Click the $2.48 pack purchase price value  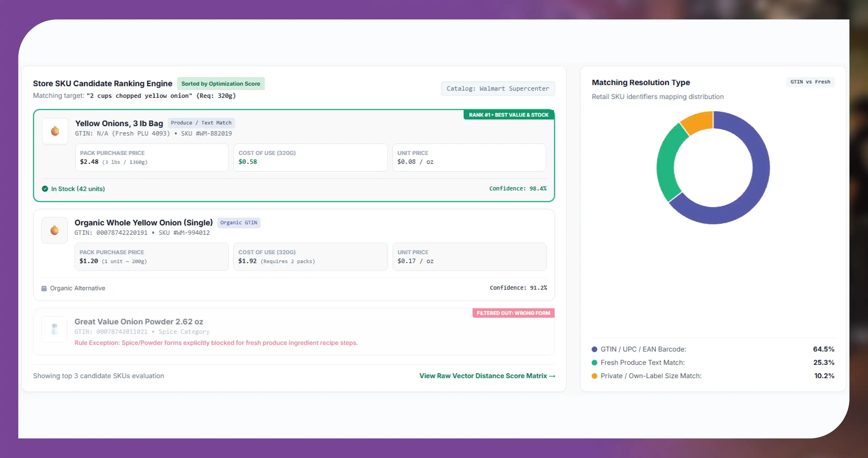click(x=89, y=162)
